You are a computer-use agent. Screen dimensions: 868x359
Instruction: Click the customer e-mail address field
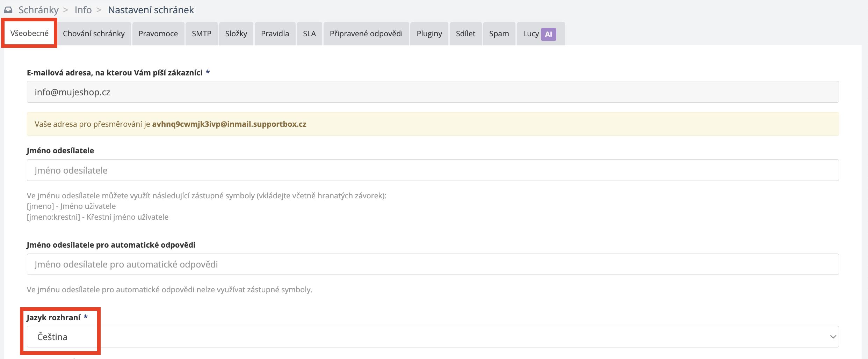(x=433, y=92)
